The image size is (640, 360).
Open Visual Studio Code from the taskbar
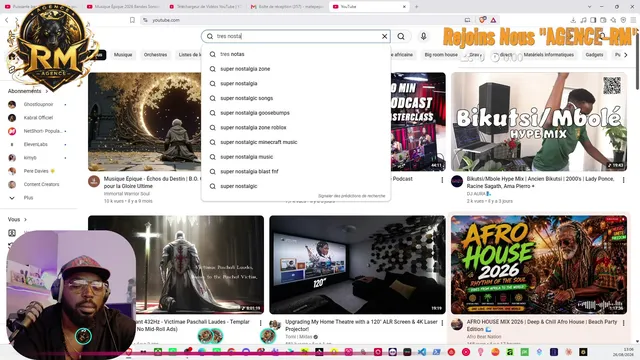422,352
